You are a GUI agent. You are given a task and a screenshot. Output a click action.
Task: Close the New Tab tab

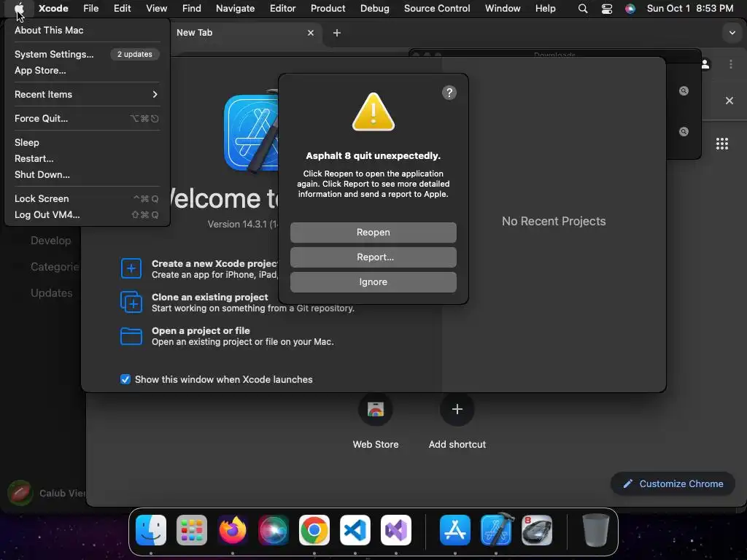point(311,33)
